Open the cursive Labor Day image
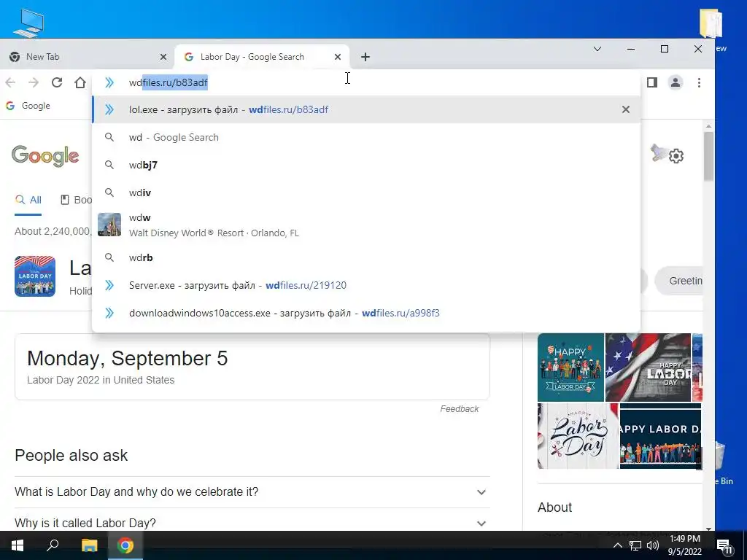The image size is (747, 560). coord(578,436)
